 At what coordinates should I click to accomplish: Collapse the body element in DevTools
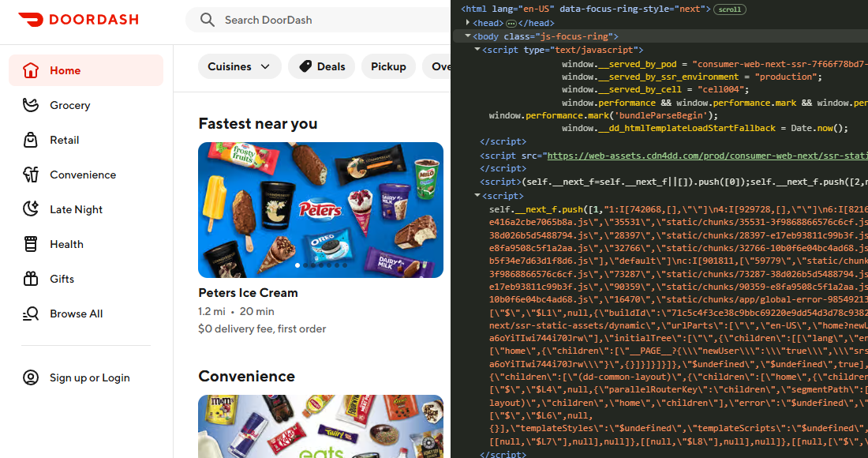point(468,36)
